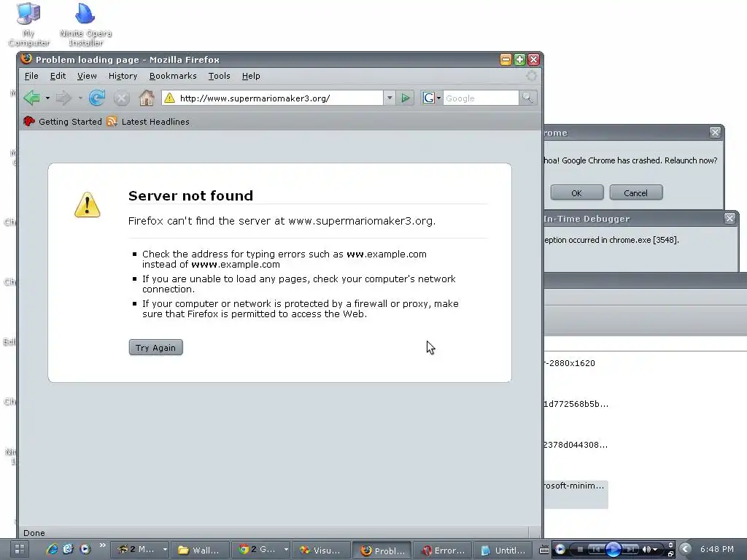This screenshot has width=747, height=560.
Task: Reload the page with the Reload icon
Action: click(97, 98)
